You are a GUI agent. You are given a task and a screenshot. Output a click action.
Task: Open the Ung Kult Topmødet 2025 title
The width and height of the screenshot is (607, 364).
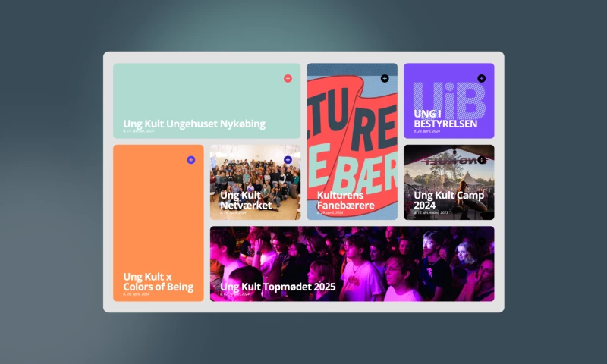(x=278, y=287)
